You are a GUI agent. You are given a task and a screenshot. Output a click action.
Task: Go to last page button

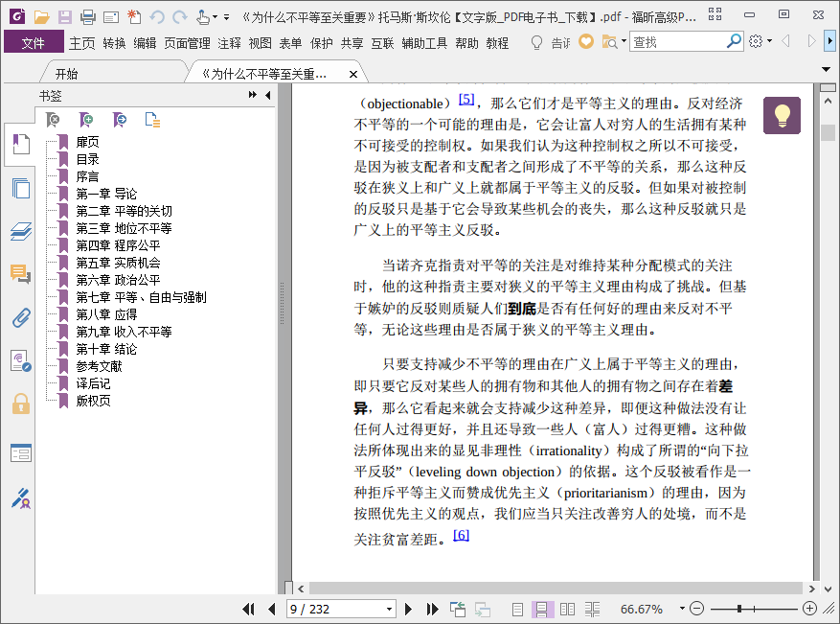[432, 609]
